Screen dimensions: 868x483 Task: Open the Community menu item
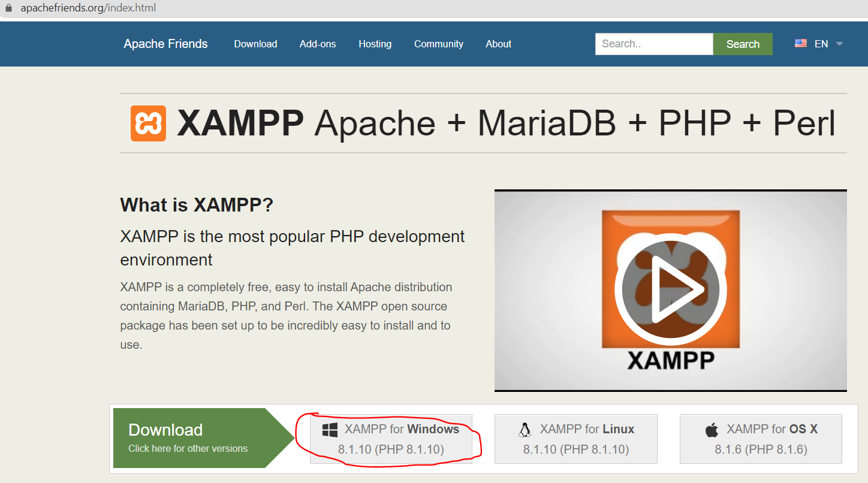[439, 44]
